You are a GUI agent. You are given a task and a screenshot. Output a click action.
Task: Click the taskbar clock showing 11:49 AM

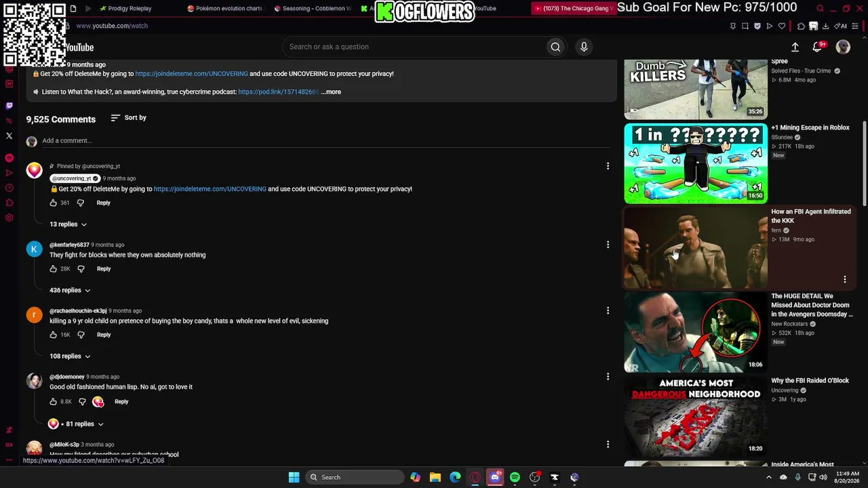(x=848, y=477)
